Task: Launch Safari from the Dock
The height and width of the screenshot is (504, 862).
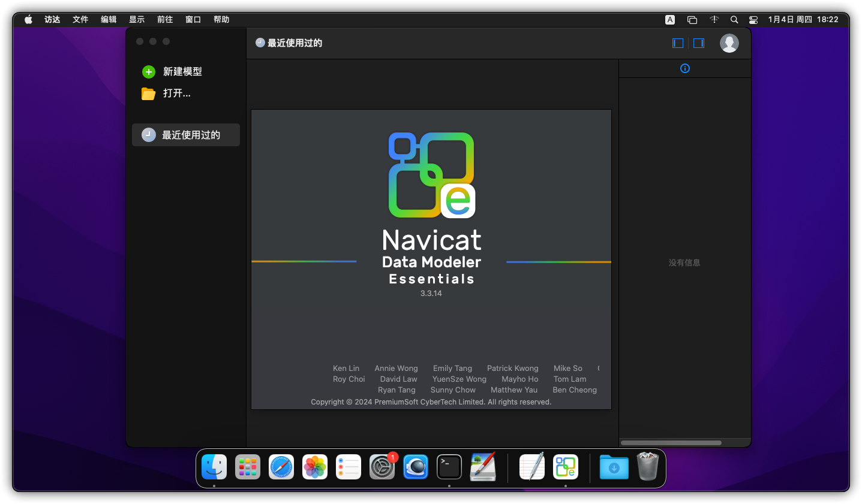Action: click(x=281, y=467)
